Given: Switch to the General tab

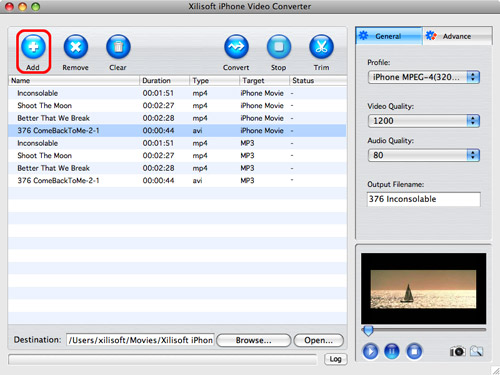Looking at the screenshot, I should (389, 36).
